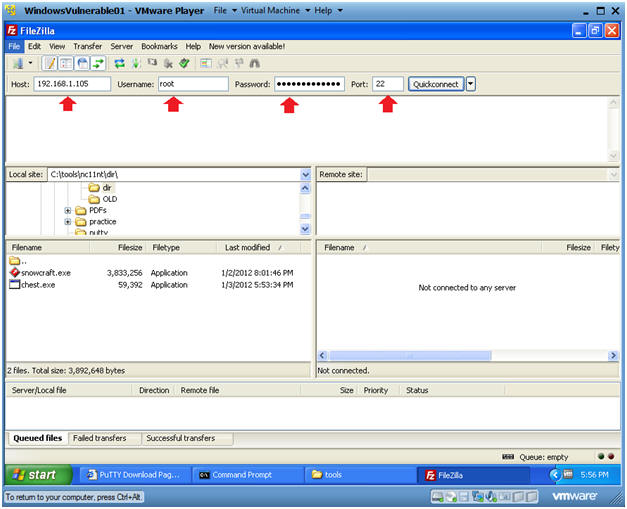Screen dimensions: 627x509
Task: Open the Transfer menu
Action: (88, 46)
